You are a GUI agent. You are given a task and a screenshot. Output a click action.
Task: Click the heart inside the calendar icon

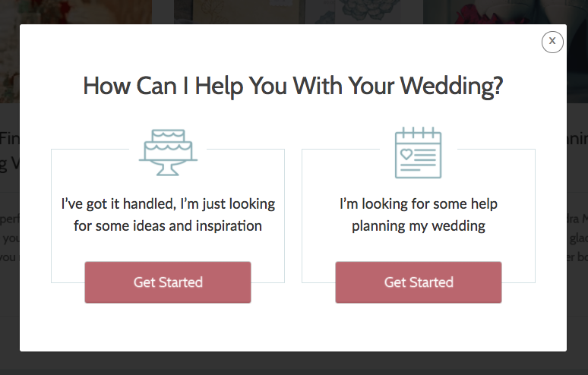click(406, 154)
